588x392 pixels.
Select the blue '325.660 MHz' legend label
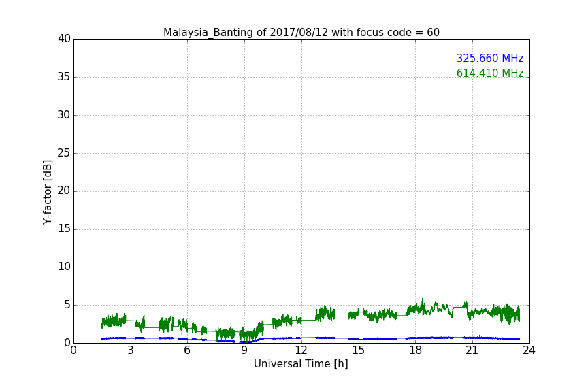pos(490,58)
